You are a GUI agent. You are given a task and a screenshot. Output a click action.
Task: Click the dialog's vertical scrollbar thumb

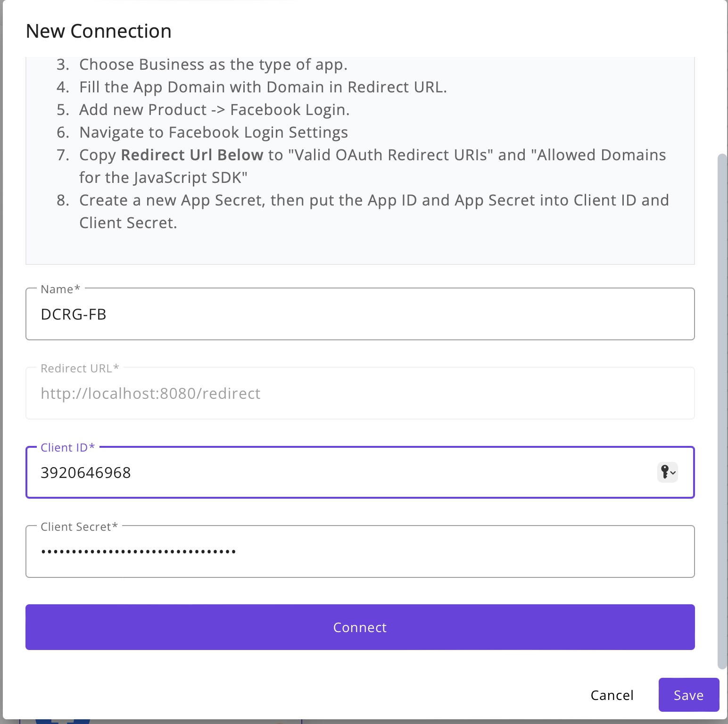722,411
